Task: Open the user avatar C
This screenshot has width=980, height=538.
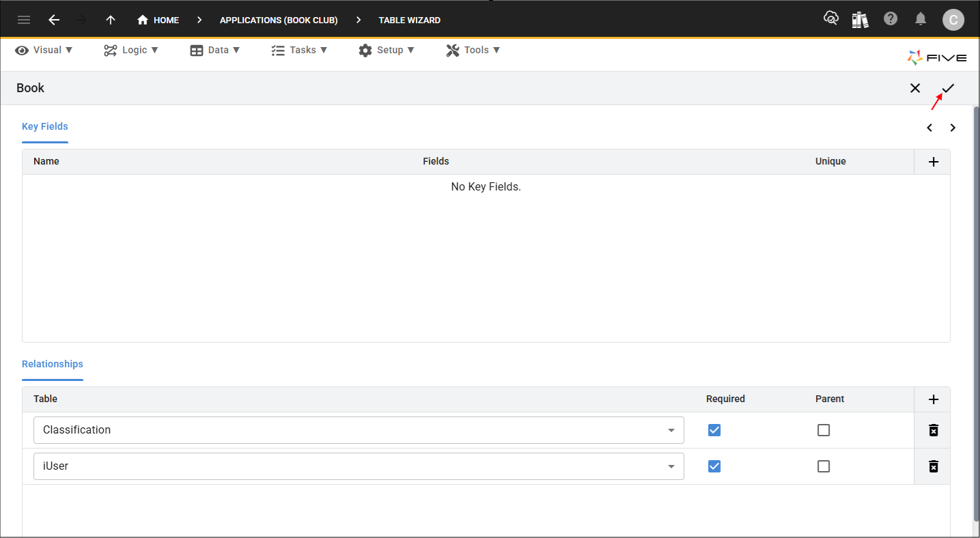Action: point(953,20)
